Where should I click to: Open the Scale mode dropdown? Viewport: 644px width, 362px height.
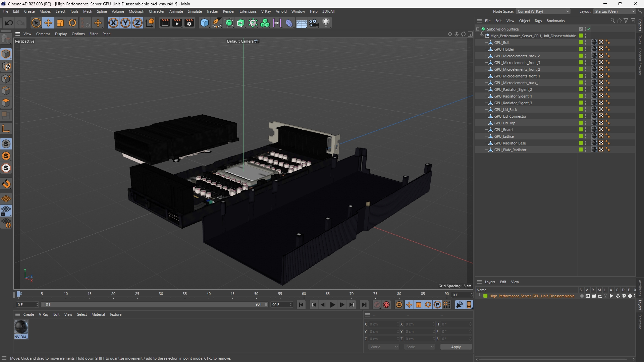pyautogui.click(x=419, y=347)
